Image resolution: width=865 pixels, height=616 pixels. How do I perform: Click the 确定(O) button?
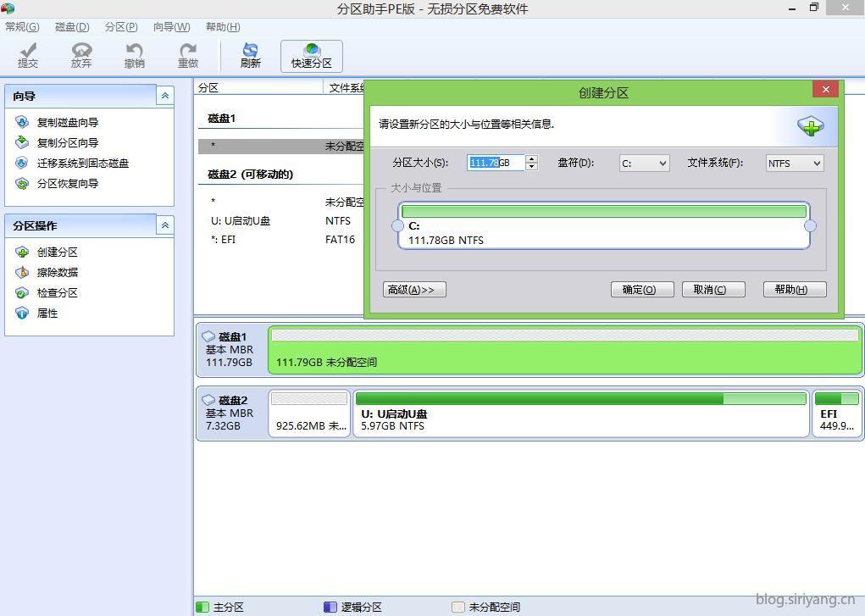(x=641, y=290)
